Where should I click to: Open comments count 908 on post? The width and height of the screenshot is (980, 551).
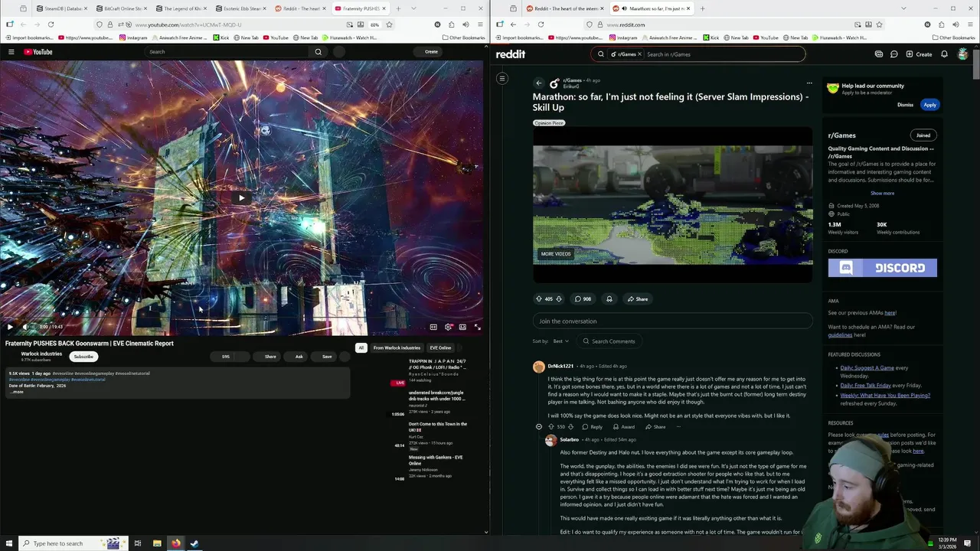[x=583, y=299]
